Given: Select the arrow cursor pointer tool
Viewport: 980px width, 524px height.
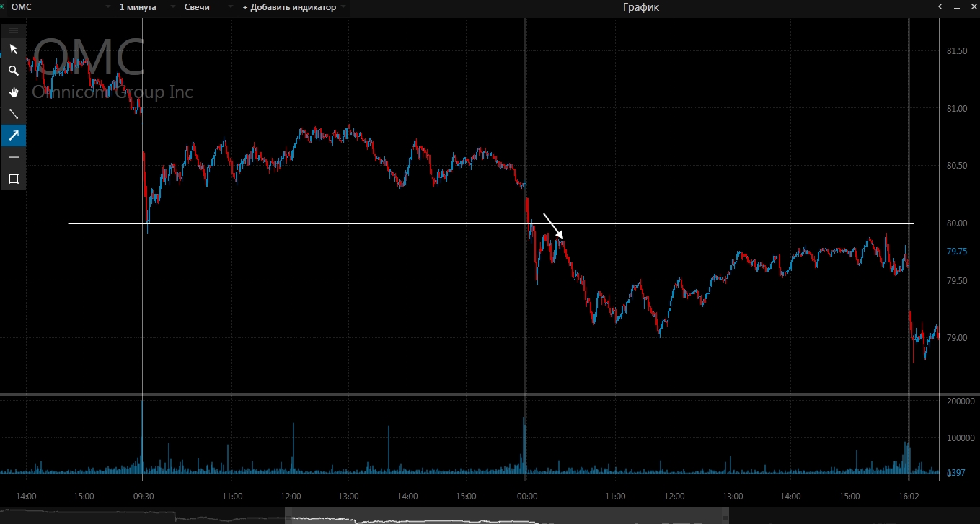Looking at the screenshot, I should coord(13,49).
